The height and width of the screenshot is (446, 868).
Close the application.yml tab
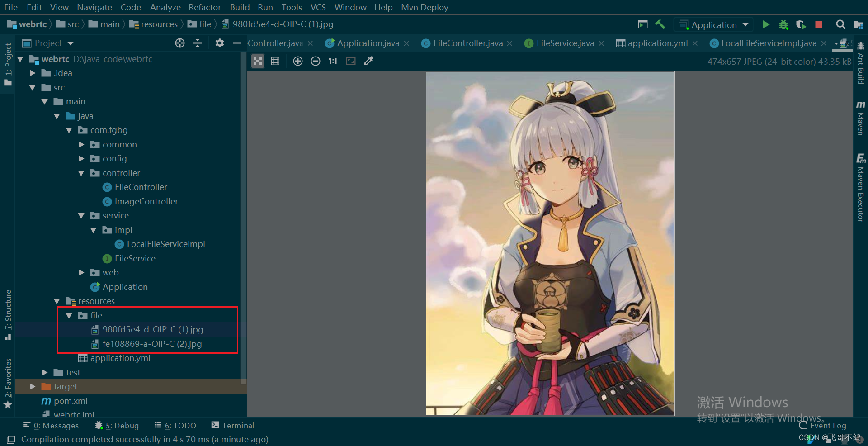click(x=695, y=43)
